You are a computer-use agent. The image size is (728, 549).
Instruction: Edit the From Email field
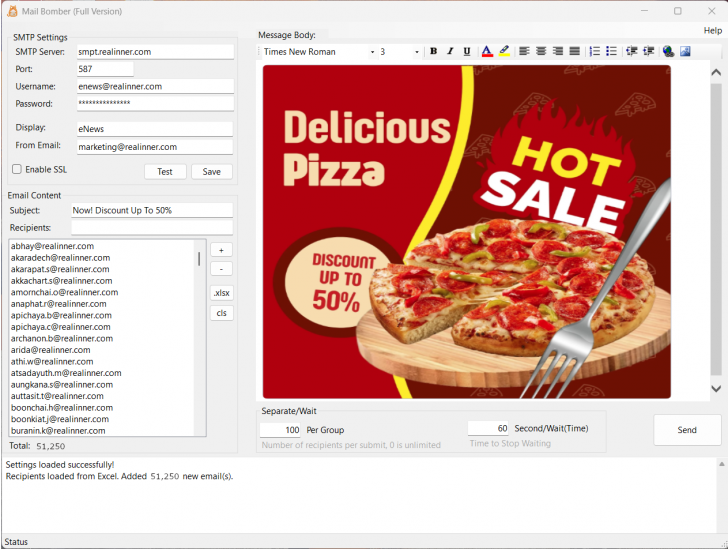tap(155, 147)
